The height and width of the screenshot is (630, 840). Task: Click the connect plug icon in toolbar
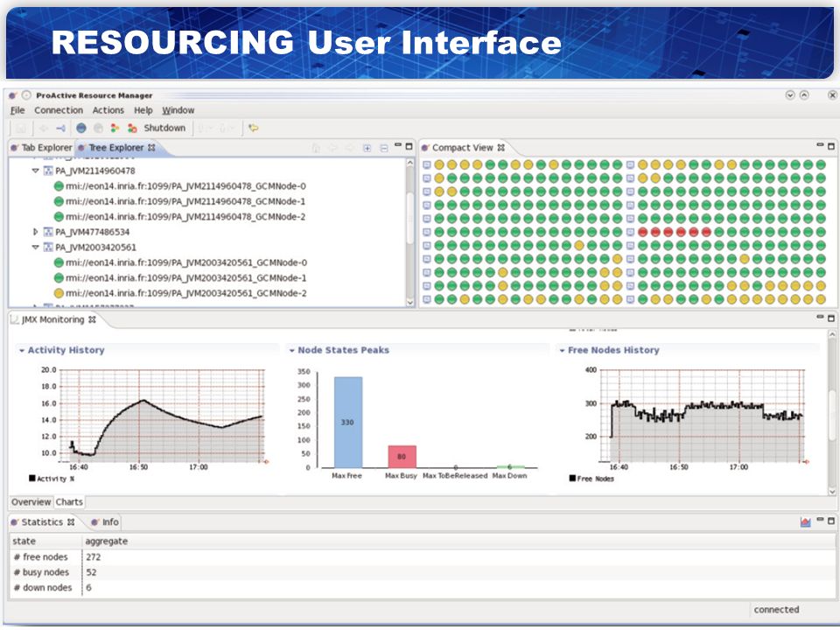click(x=60, y=128)
